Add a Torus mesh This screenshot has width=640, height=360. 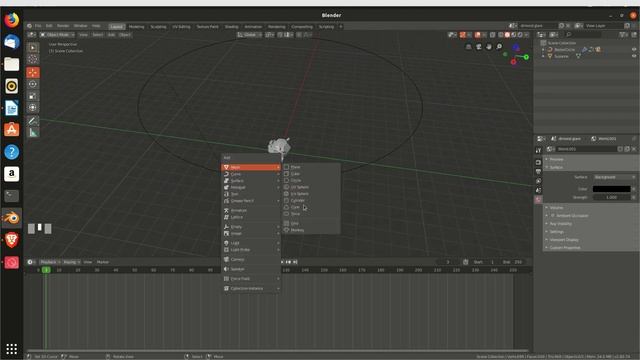312,214
